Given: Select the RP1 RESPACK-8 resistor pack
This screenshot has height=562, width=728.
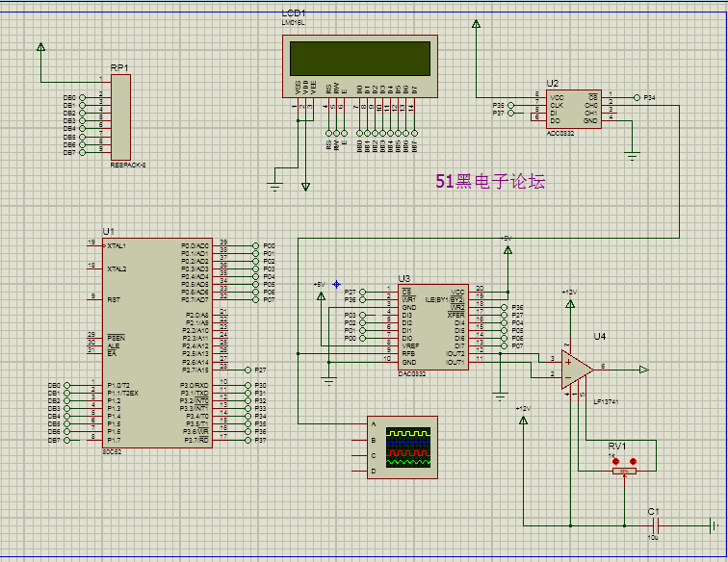Looking at the screenshot, I should tap(120, 117).
